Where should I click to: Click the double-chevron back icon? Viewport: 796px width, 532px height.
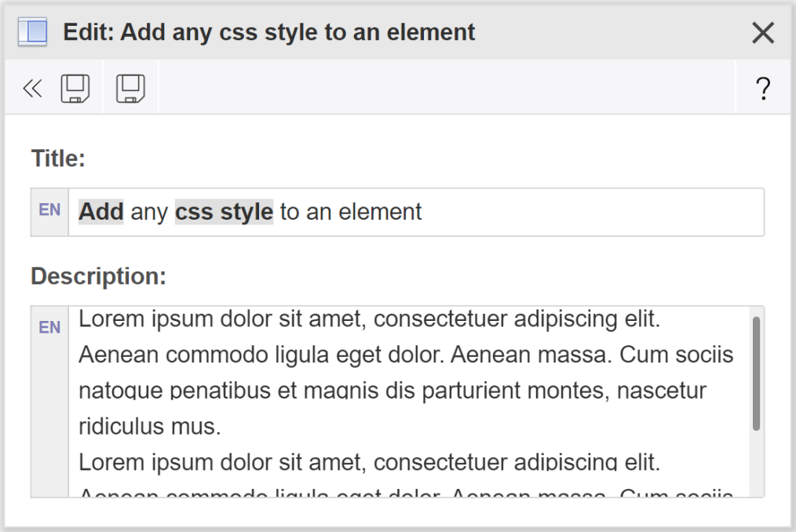(x=32, y=89)
